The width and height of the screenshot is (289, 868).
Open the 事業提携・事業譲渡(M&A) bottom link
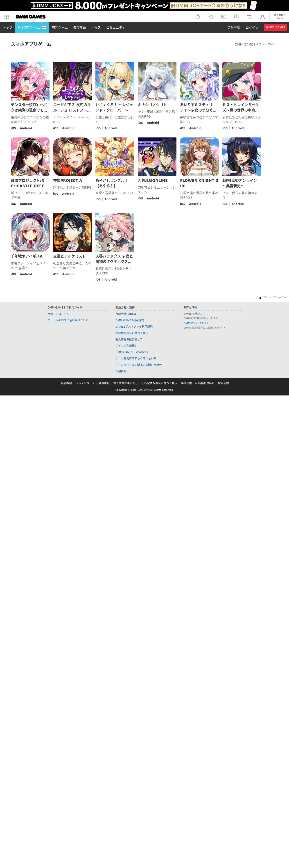[x=197, y=383]
